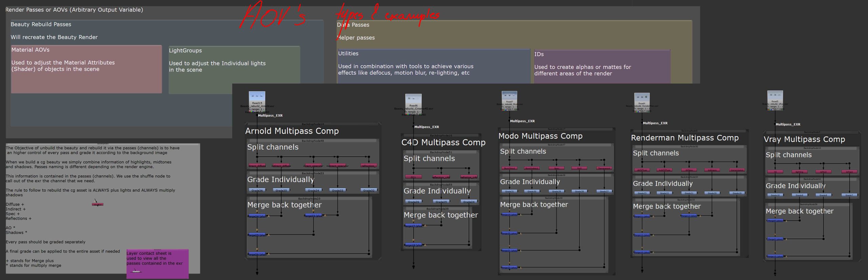The height and width of the screenshot is (280, 868).
Task: Select the Merge12 (plus) node
Action: click(689, 216)
